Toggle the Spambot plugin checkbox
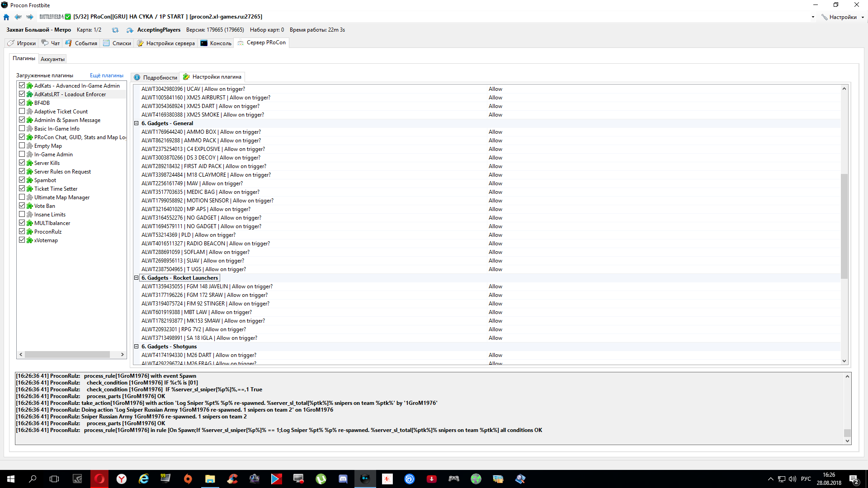The image size is (868, 488). 22,180
